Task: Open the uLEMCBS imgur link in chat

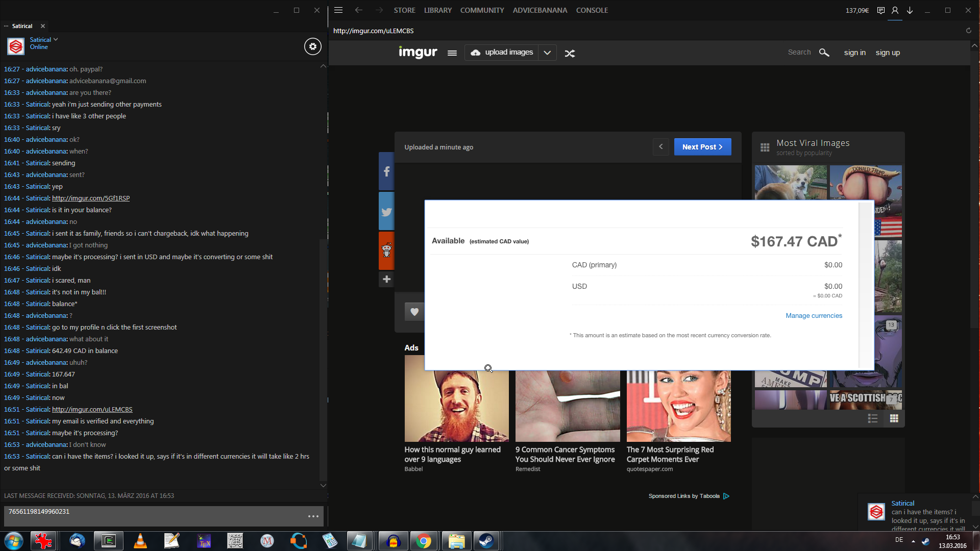Action: (92, 409)
